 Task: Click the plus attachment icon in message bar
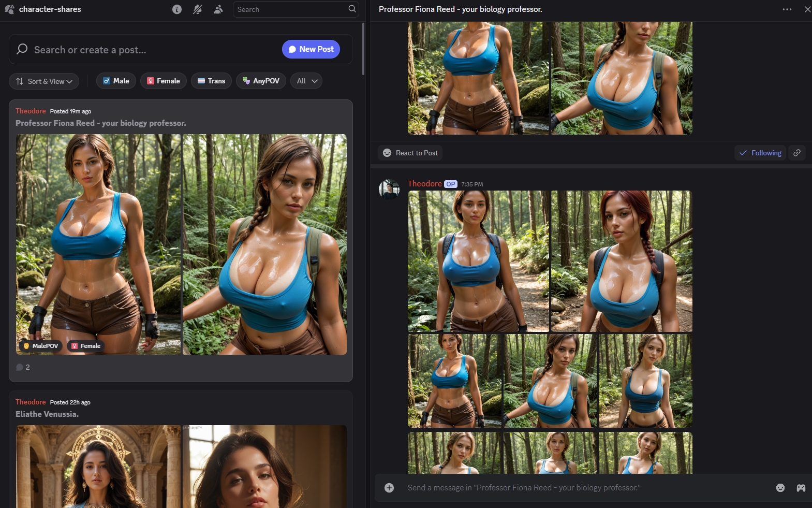[x=389, y=488]
